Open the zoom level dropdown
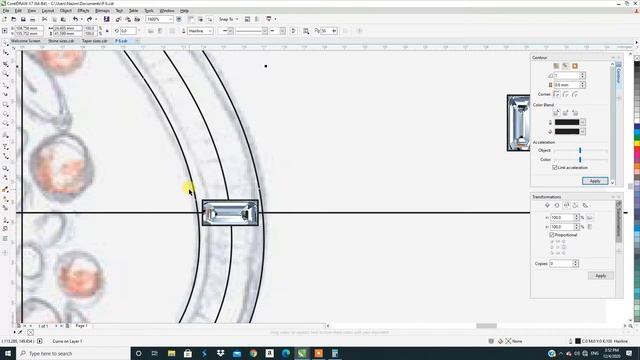 coord(170,19)
